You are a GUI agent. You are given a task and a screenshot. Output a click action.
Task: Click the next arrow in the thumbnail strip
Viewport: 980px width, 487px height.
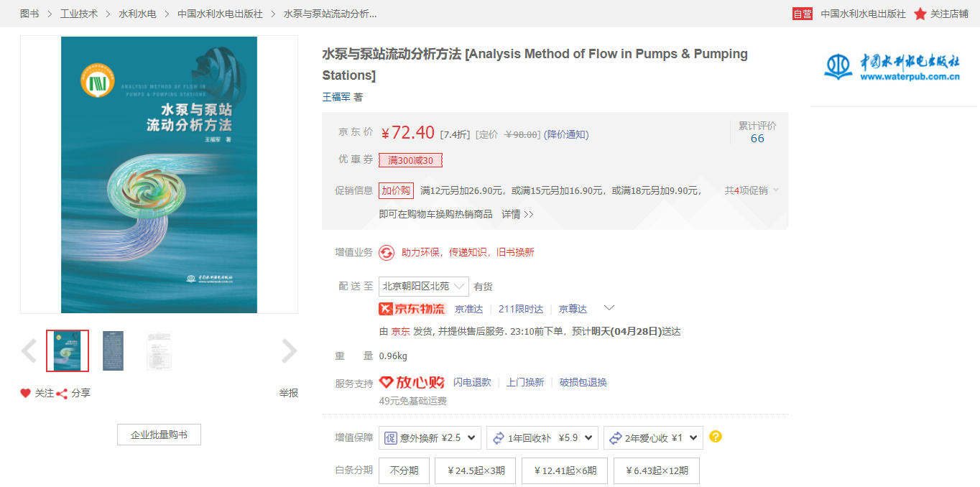289,351
